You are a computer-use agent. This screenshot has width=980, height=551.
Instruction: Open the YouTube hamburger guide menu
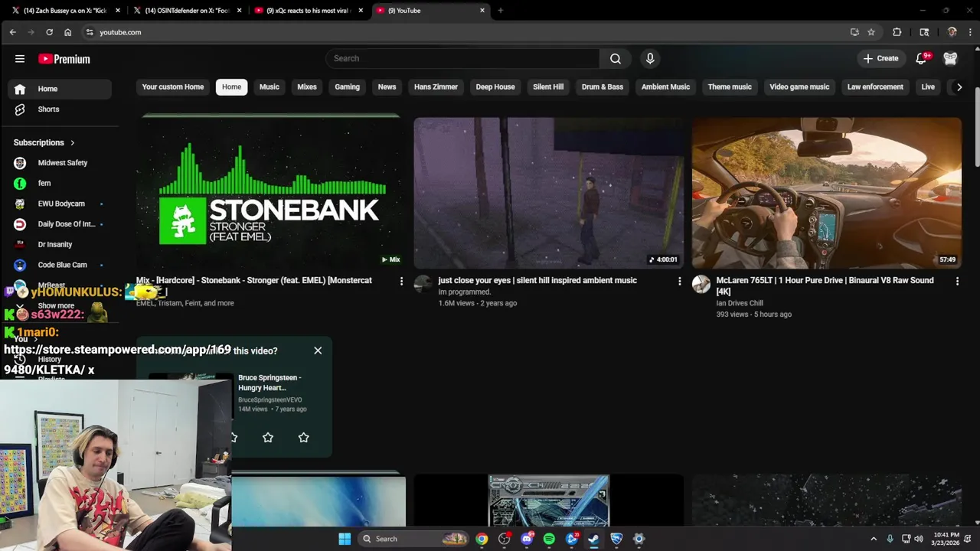pyautogui.click(x=20, y=59)
